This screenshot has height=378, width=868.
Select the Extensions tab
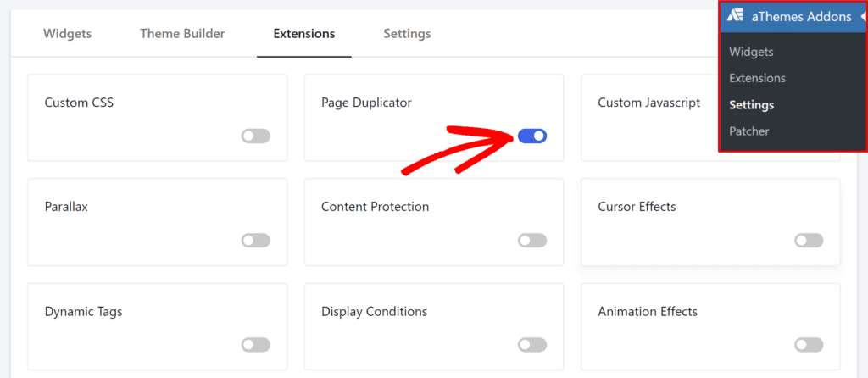tap(303, 34)
